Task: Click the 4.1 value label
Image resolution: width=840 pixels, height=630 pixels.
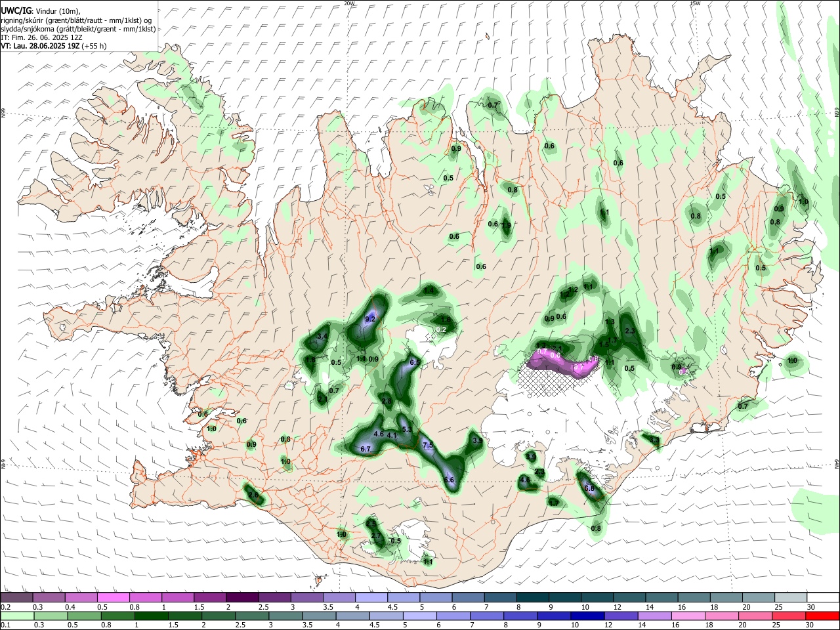Action: pos(392,435)
